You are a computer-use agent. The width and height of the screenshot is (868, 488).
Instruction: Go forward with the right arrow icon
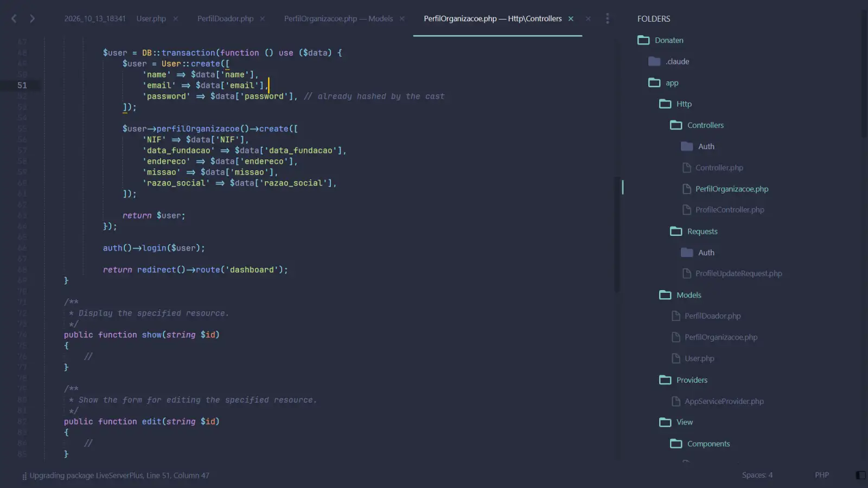pos(32,18)
